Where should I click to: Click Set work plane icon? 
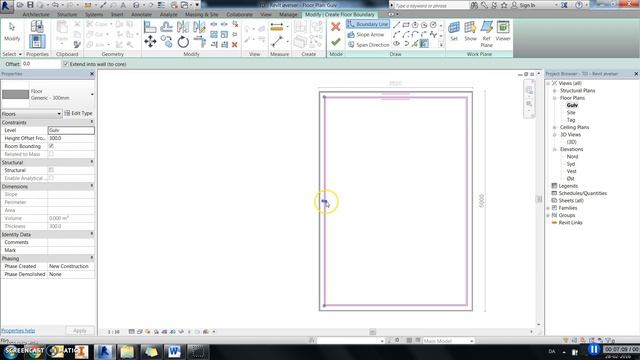[454, 31]
